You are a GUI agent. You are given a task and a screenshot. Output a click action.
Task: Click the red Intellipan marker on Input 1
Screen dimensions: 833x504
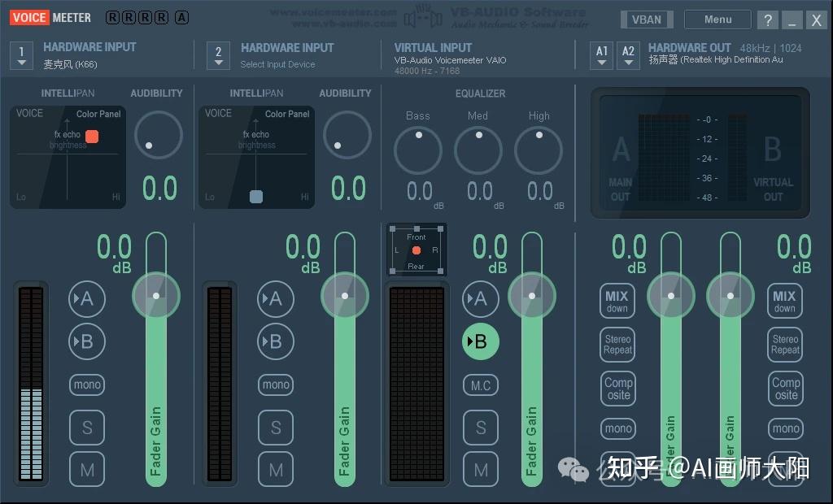[92, 137]
